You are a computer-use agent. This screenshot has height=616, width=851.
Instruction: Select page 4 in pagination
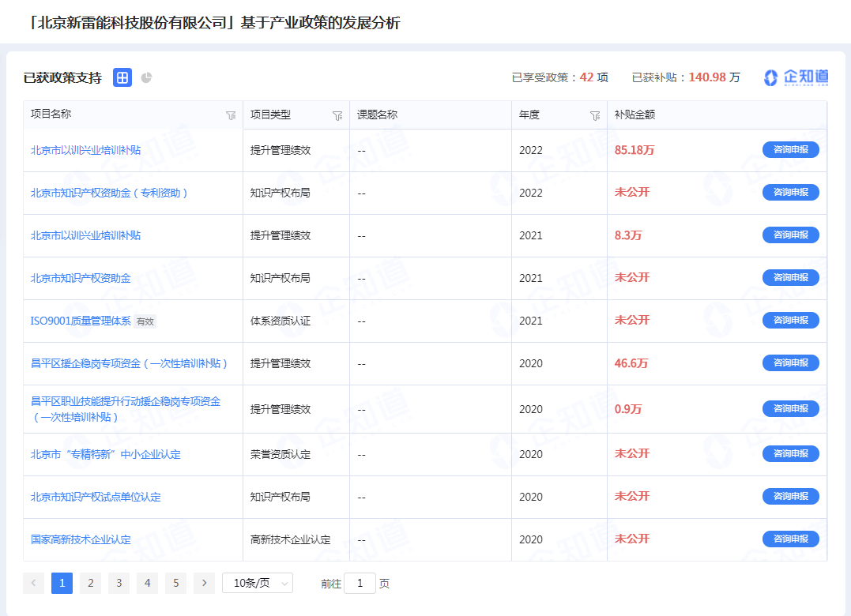tap(148, 583)
